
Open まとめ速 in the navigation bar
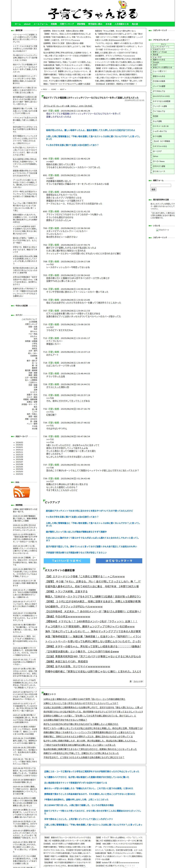[x=108, y=24]
